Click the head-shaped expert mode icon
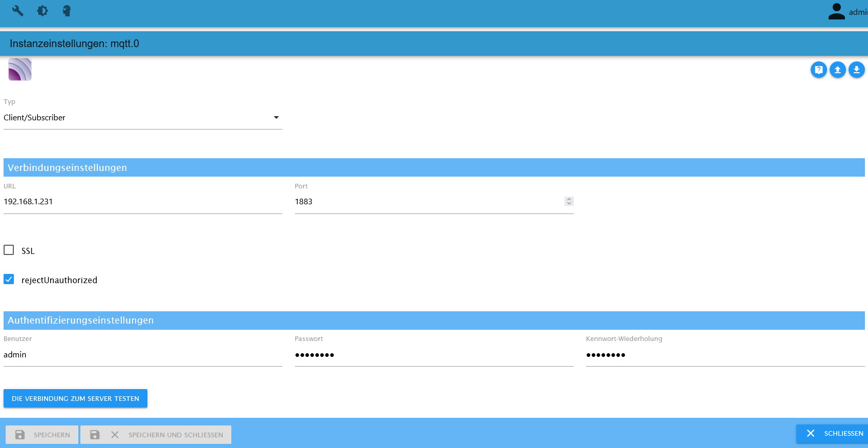 pos(67,11)
